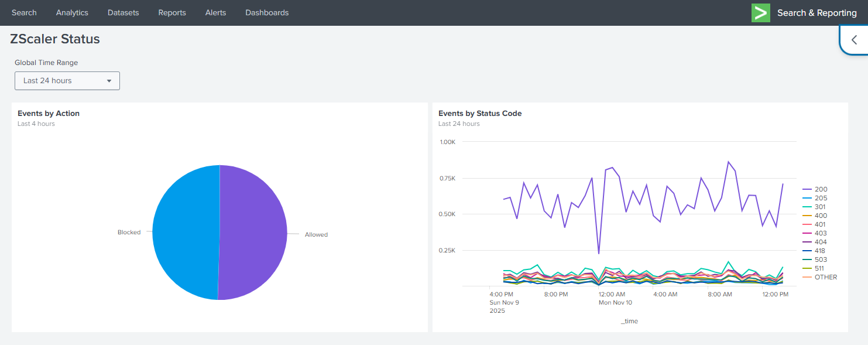Toggle the 404 legend item
The height and width of the screenshot is (345, 868).
pos(821,242)
